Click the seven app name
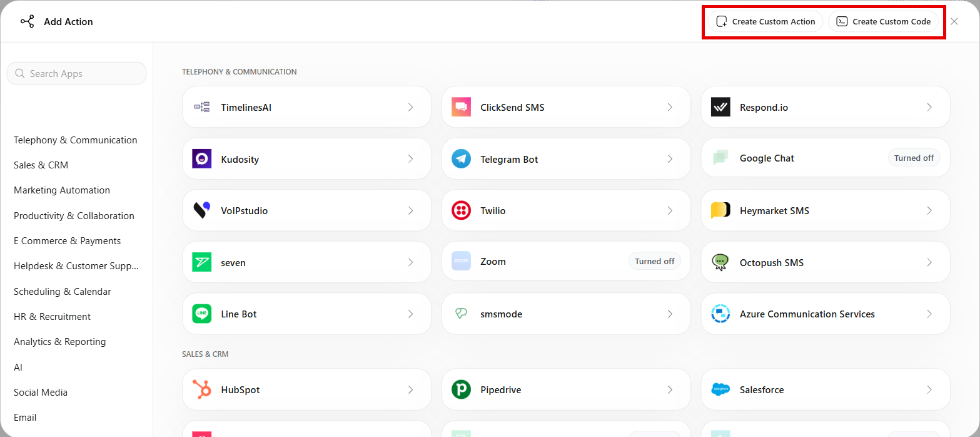Viewport: 980px width, 437px height. [233, 263]
